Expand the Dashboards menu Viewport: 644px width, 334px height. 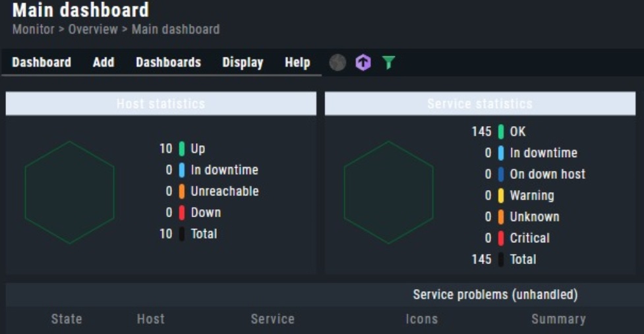click(x=168, y=63)
